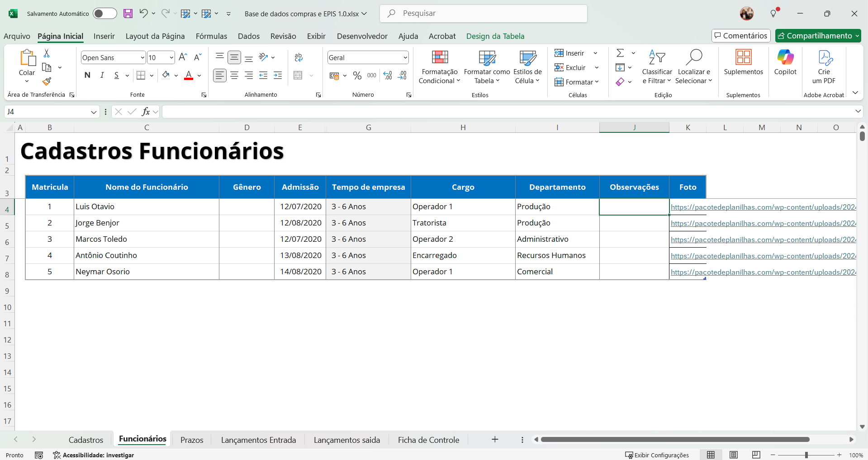This screenshot has height=460, width=868.
Task: Click the Save floppy disk icon
Action: click(128, 14)
